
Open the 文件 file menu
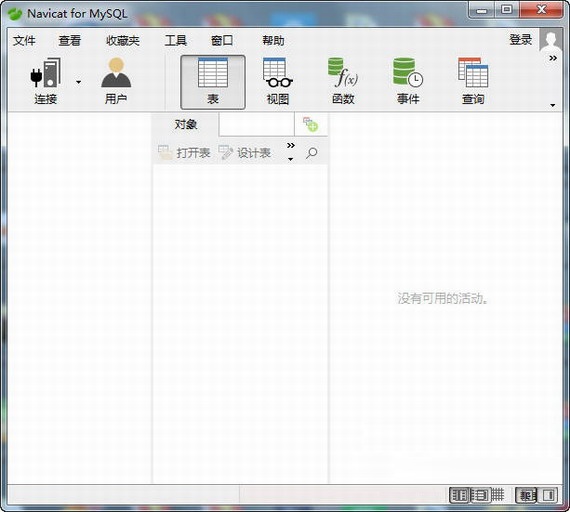(24, 40)
